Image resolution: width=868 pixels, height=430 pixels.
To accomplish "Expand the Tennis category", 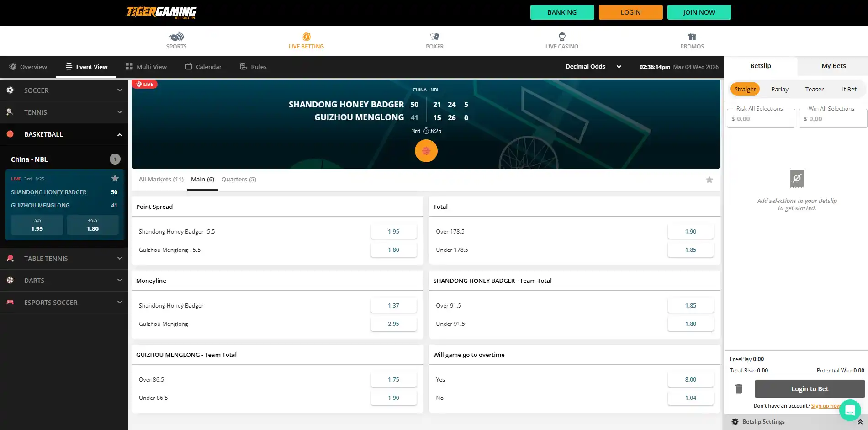I will pyautogui.click(x=120, y=112).
